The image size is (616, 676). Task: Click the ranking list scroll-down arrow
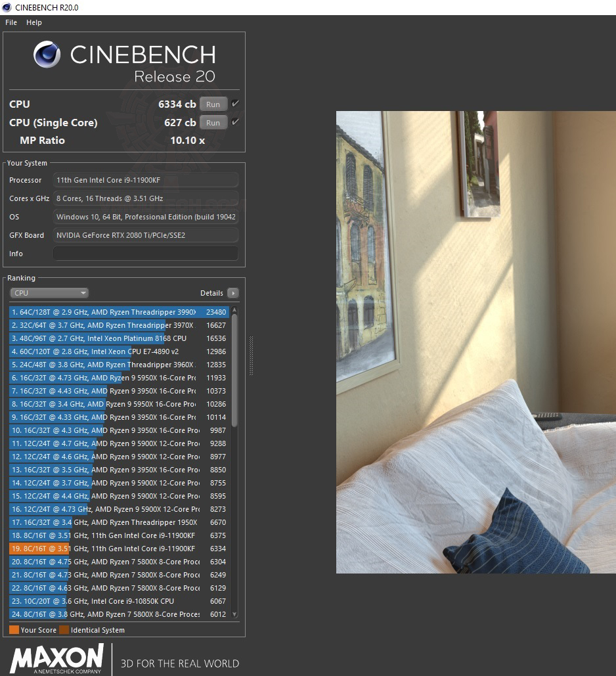[x=234, y=614]
